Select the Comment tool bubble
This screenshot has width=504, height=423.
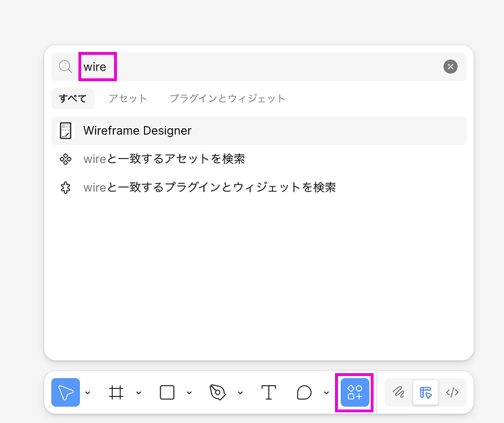pos(304,392)
